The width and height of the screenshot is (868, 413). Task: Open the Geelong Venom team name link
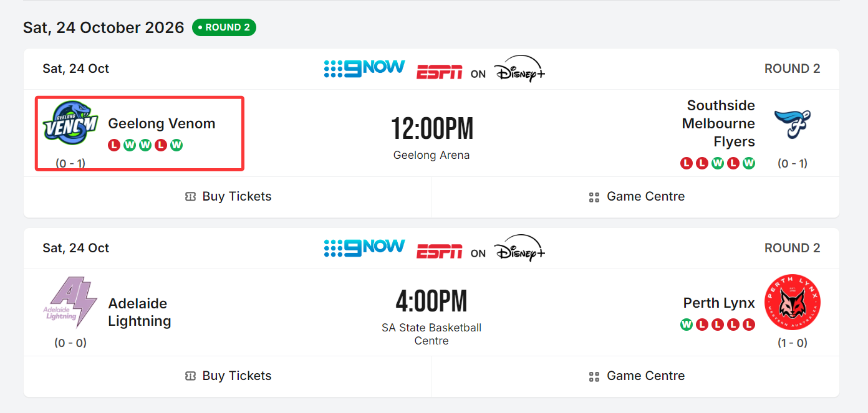point(162,123)
